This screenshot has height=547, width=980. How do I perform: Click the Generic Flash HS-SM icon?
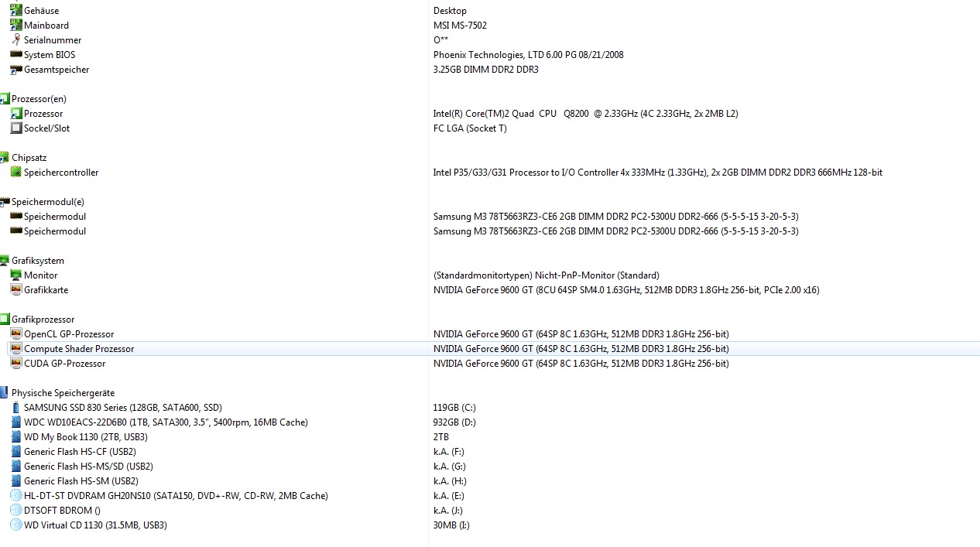click(x=16, y=481)
